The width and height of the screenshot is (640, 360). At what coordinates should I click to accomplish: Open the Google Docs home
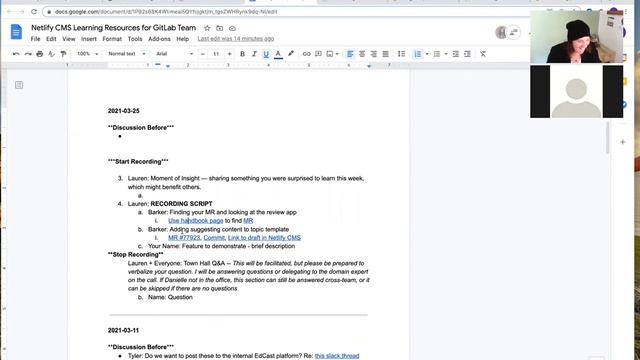coord(16,32)
